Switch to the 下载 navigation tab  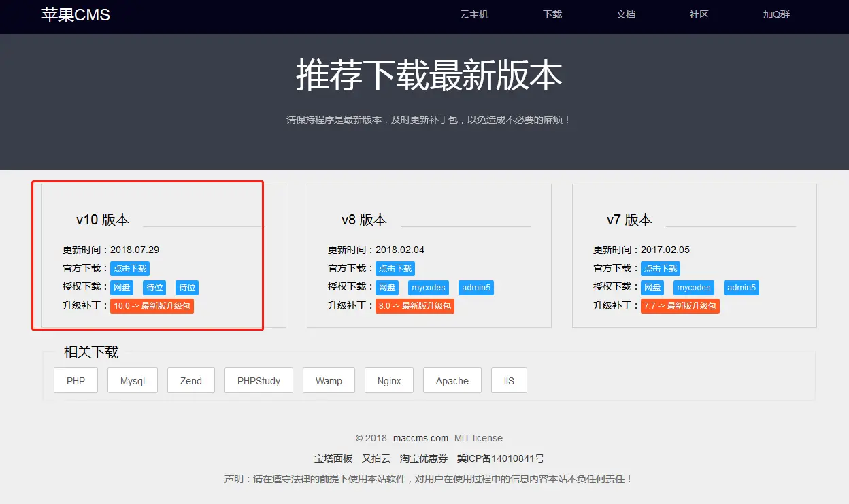551,14
